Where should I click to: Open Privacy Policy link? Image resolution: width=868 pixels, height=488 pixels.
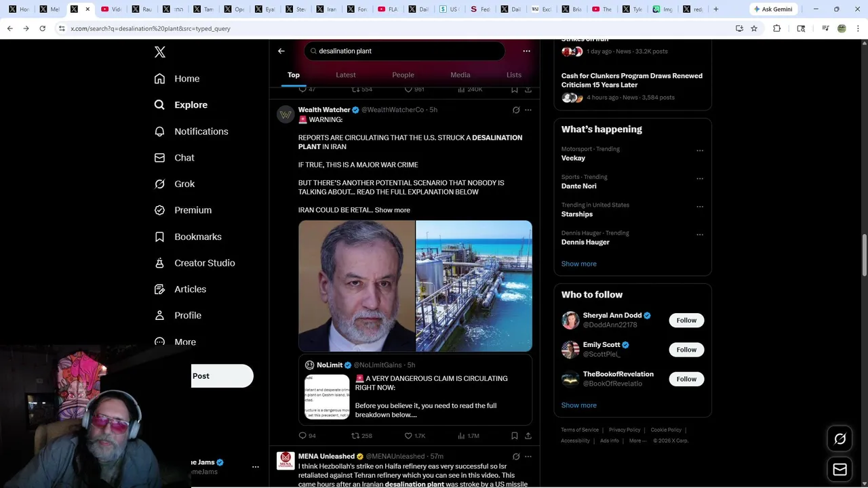[625, 430]
